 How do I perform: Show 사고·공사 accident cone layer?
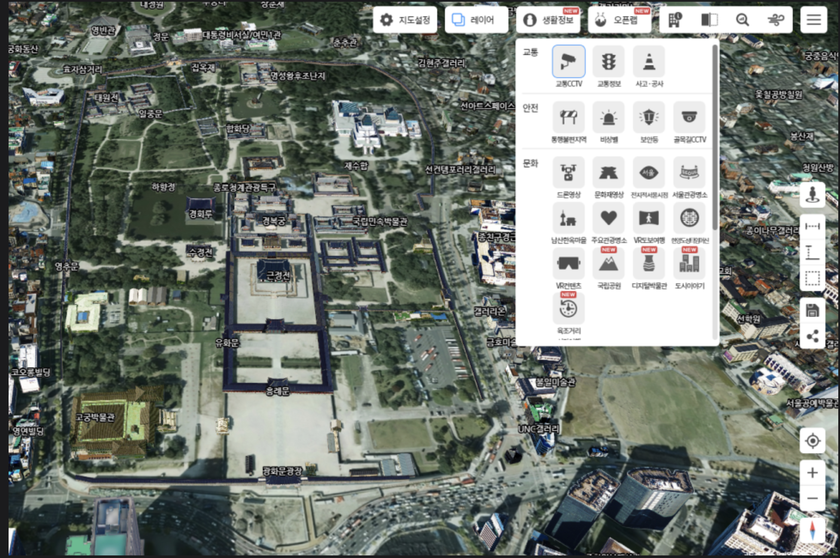point(649,62)
